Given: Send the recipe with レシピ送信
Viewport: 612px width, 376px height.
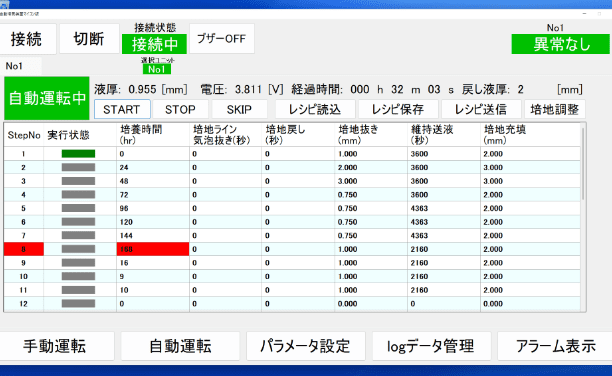Looking at the screenshot, I should (x=481, y=109).
